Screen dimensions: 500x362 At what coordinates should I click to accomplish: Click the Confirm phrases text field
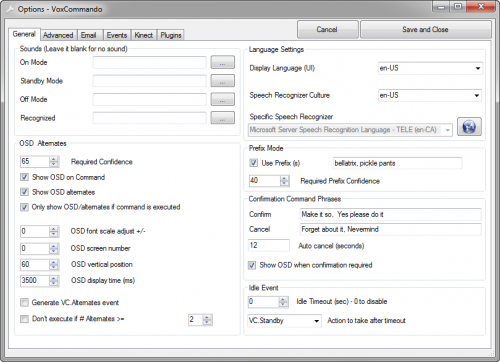point(390,214)
